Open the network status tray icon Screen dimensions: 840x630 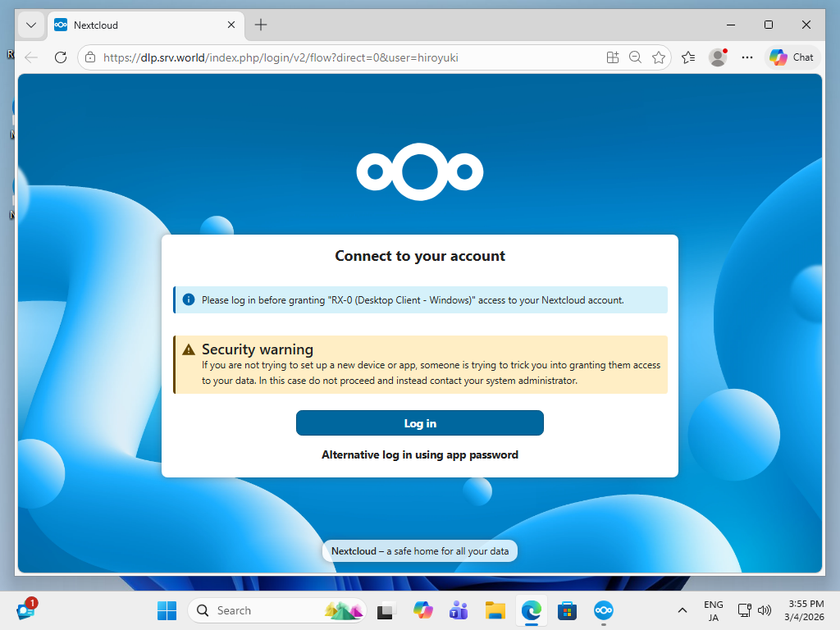pos(744,610)
